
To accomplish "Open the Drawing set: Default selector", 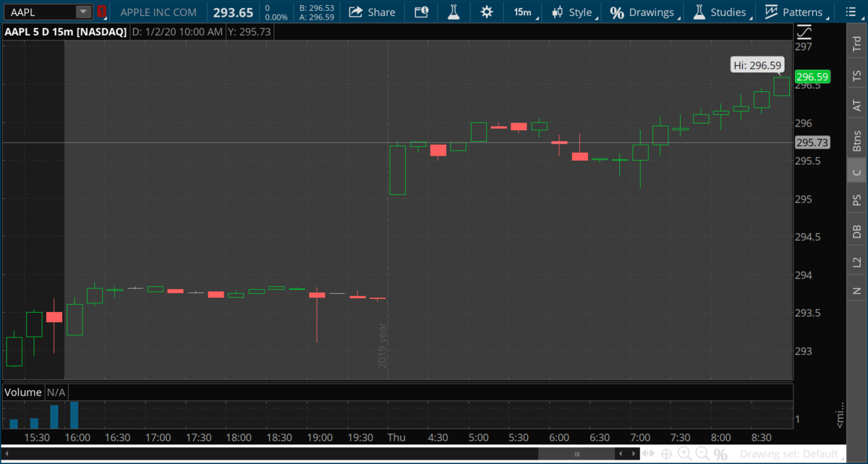I will (x=792, y=455).
